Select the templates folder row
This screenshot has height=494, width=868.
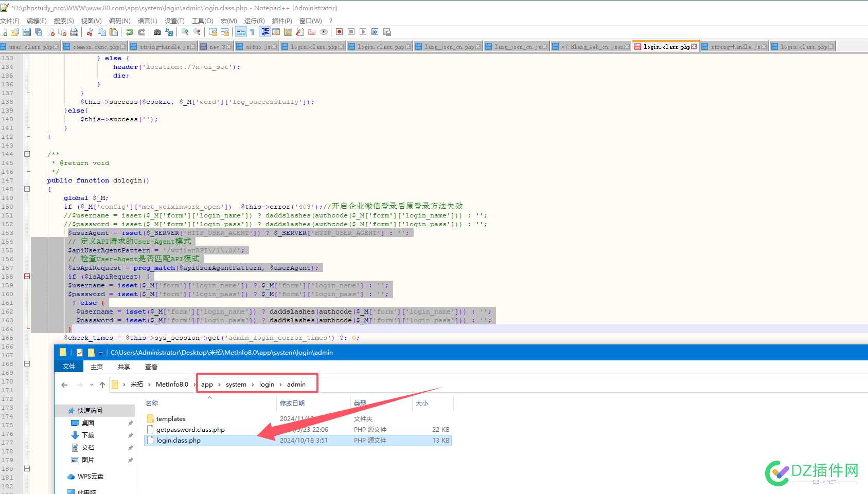tap(298, 418)
